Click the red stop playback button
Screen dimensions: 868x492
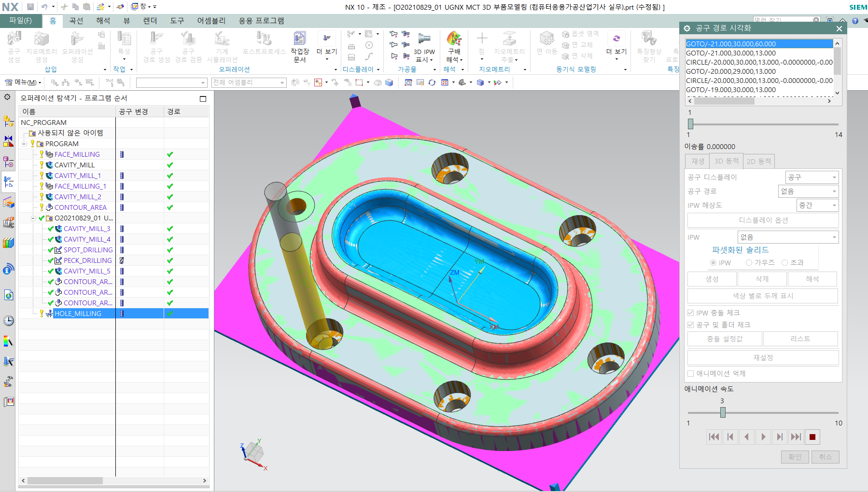click(812, 437)
